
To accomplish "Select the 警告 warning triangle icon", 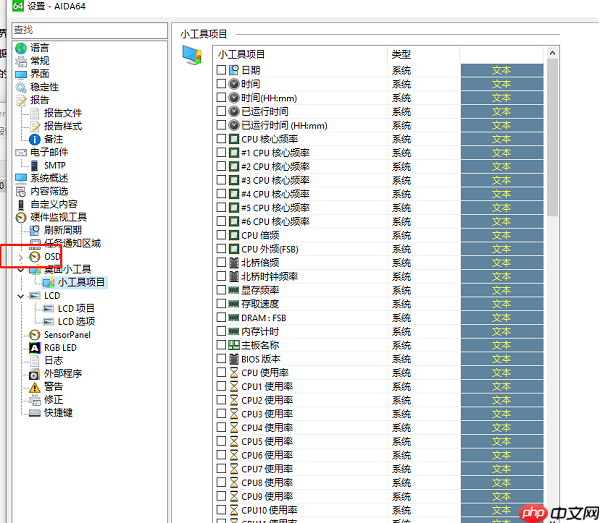I will click(x=35, y=387).
